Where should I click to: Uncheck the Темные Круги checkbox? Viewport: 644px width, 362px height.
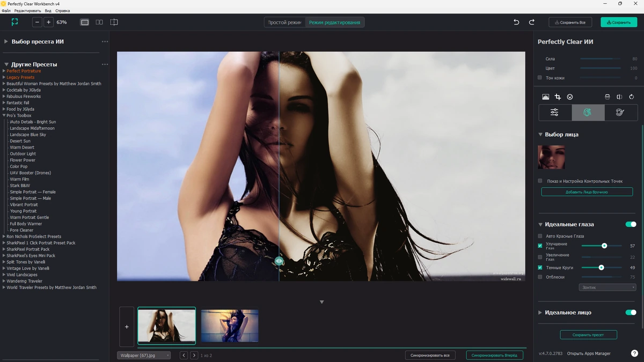tap(540, 267)
